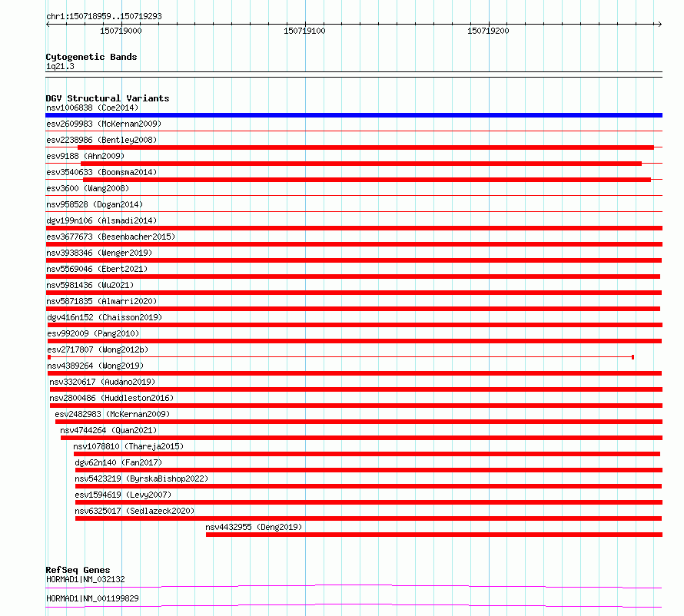Open variant nsv2800486 (Huddleston2016)
This screenshot has width=684, height=616.
point(111,398)
